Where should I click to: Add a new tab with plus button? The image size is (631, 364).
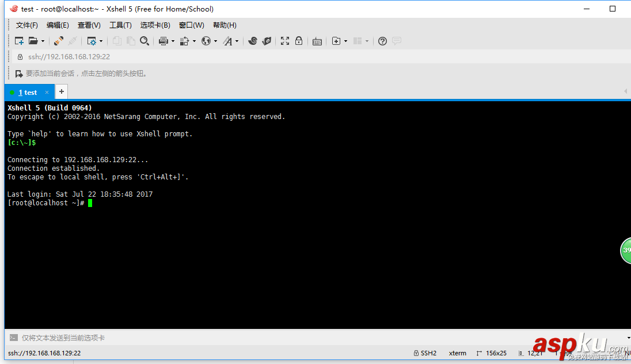(x=62, y=91)
